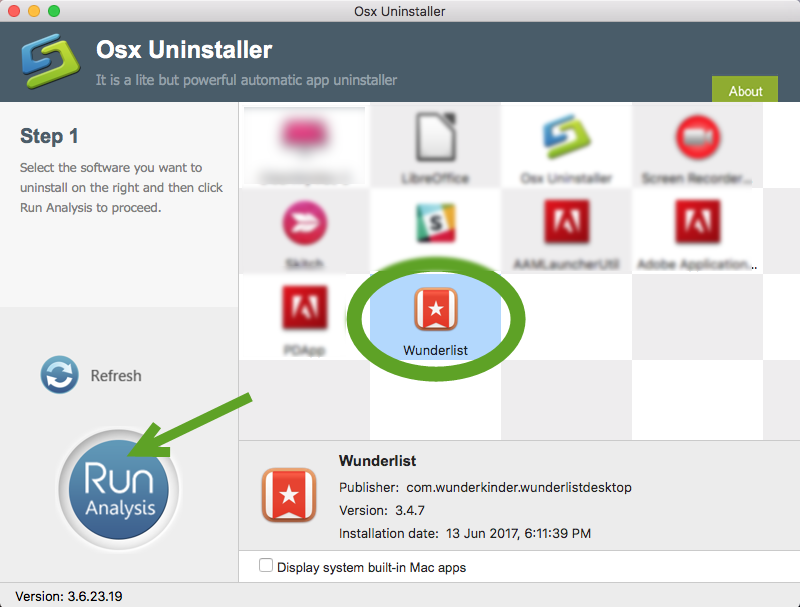Image resolution: width=800 pixels, height=607 pixels.
Task: Select the Adobe Application utility icon
Action: (x=697, y=230)
